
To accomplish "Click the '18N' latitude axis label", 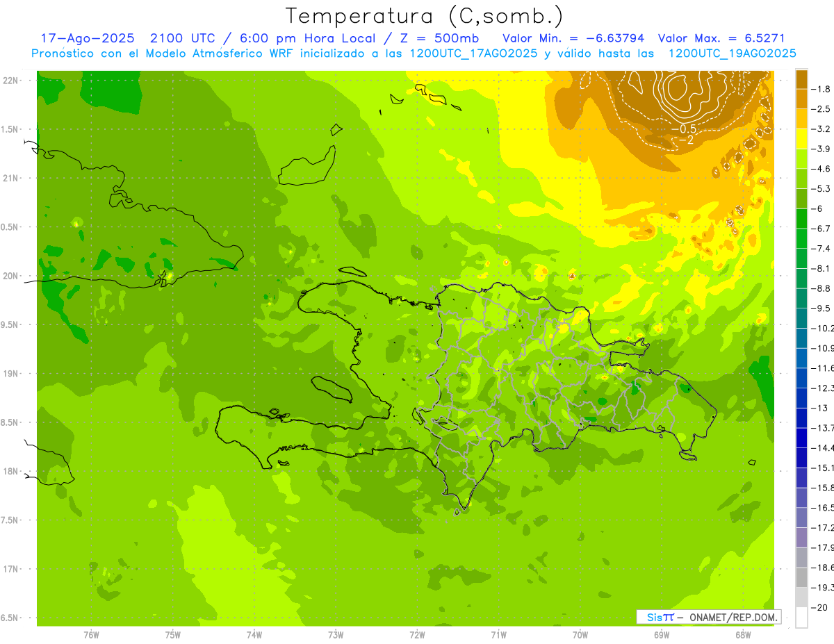I will point(10,471).
